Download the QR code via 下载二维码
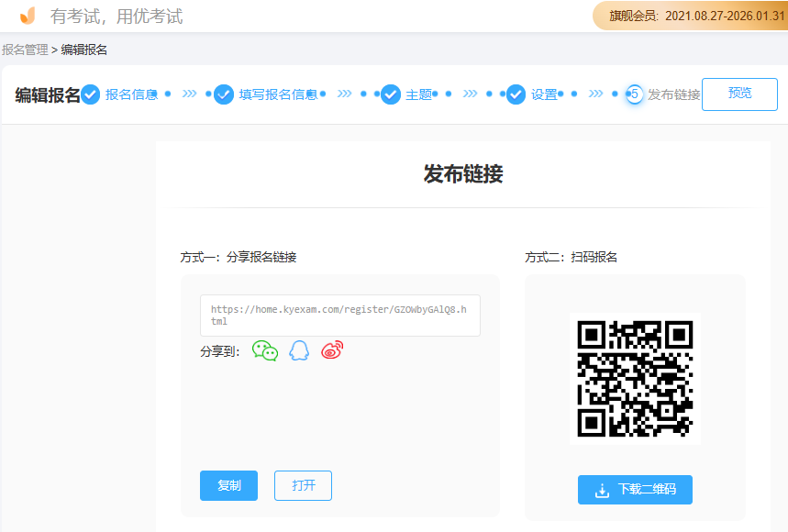Image resolution: width=788 pixels, height=532 pixels. (x=635, y=489)
